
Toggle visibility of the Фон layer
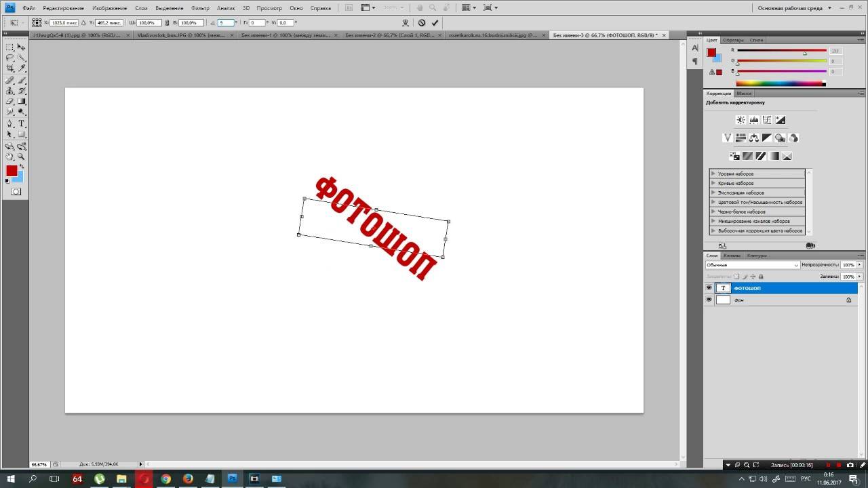709,300
